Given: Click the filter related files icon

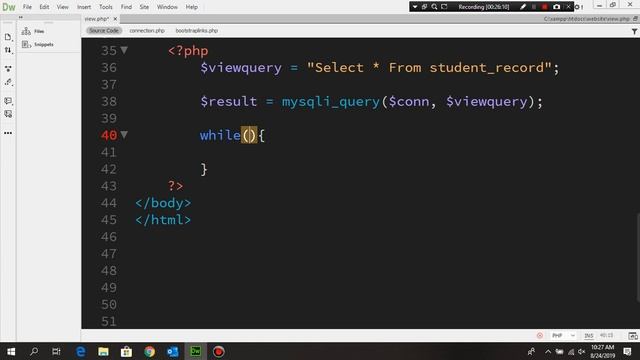Looking at the screenshot, I should (634, 31).
